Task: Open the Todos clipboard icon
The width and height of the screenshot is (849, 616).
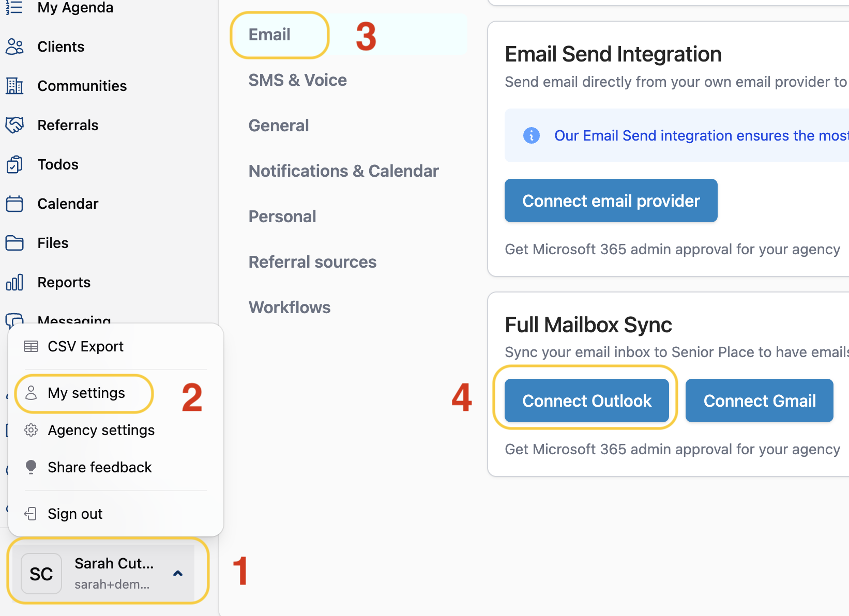Action: [14, 164]
